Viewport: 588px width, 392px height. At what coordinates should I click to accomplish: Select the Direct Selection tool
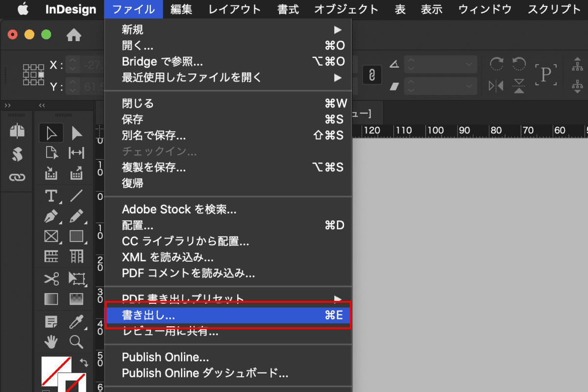pos(77,132)
